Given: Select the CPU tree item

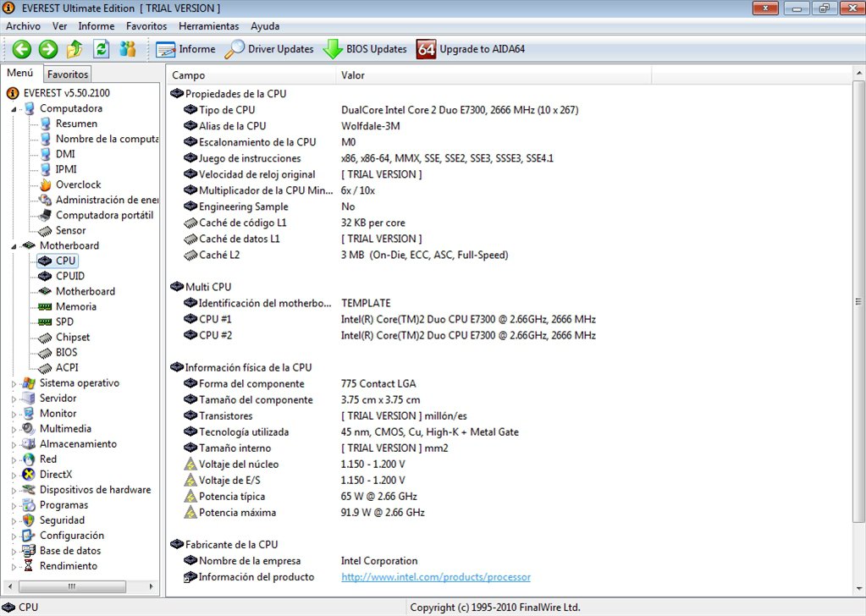Looking at the screenshot, I should point(65,261).
